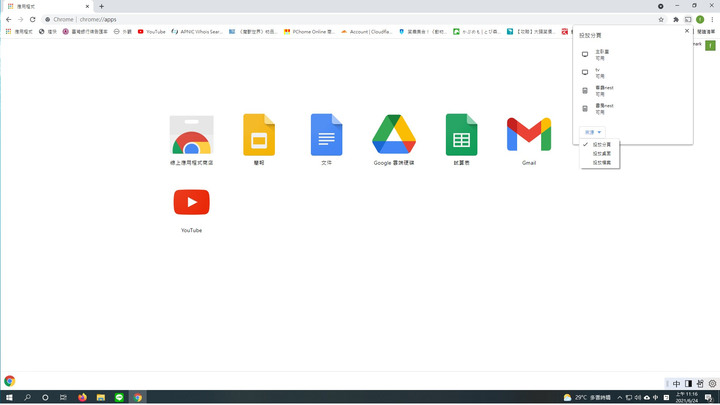Expand the blue Sources dropdown
Screen dimensions: 720x405
(592, 132)
